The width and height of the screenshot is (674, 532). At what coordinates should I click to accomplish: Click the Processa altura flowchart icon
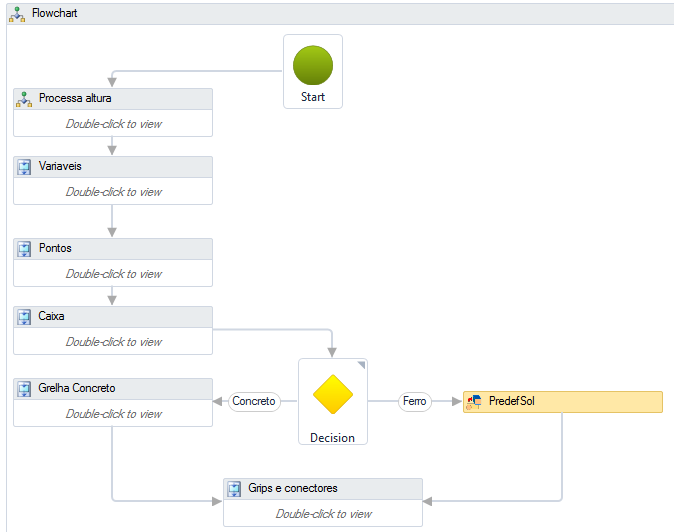[25, 99]
